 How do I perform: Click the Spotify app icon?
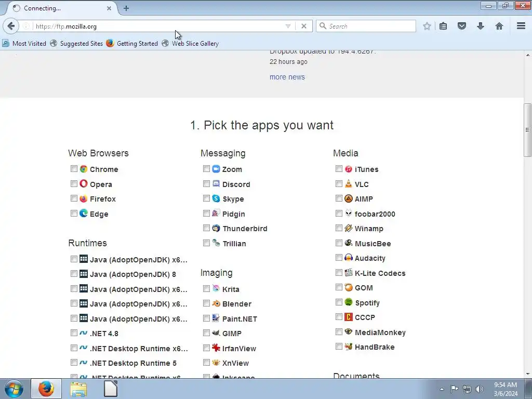(349, 302)
